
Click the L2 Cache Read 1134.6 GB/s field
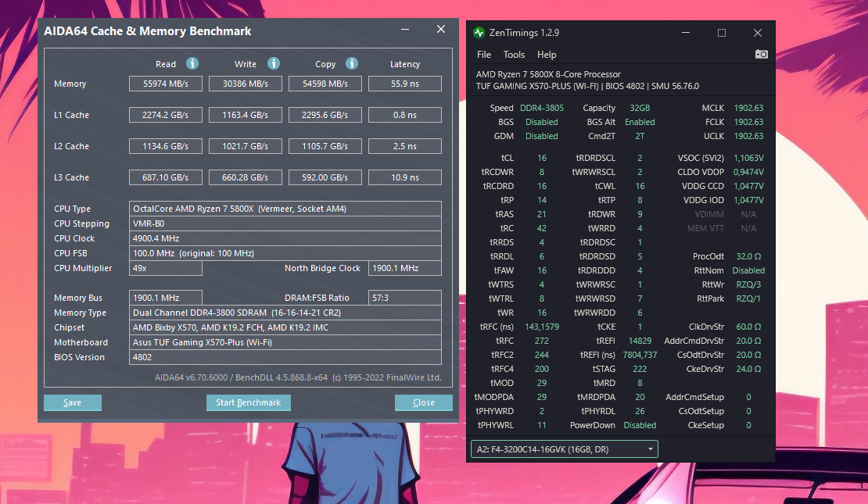click(166, 146)
